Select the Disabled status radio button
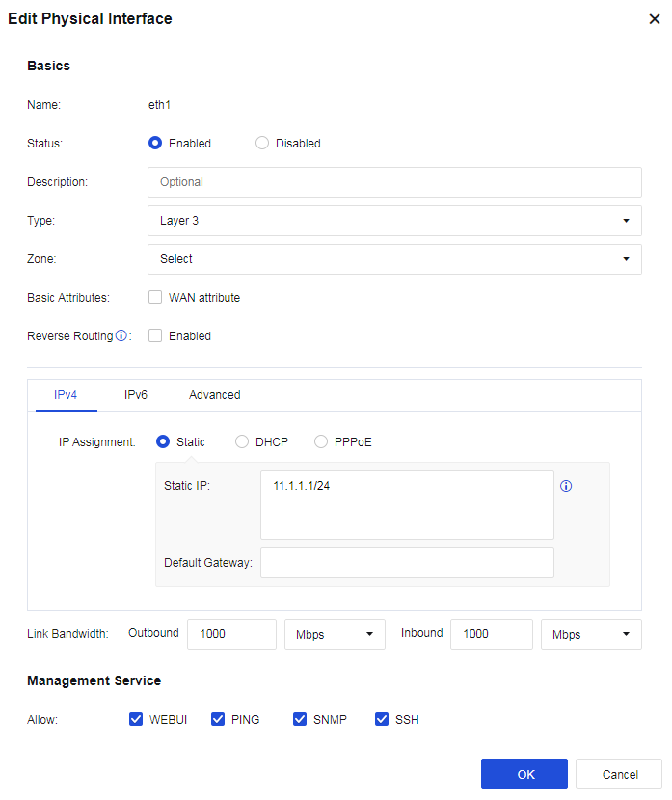 (262, 144)
